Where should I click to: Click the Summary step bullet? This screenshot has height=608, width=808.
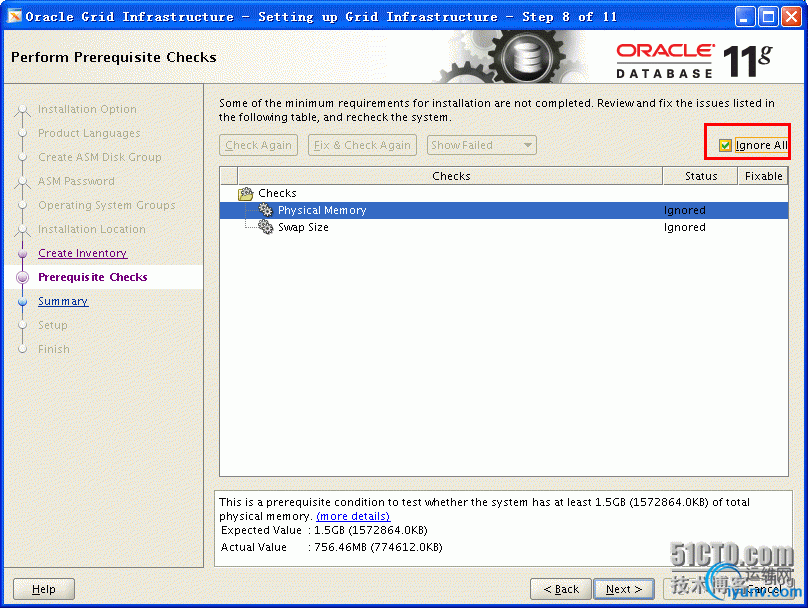pos(23,301)
